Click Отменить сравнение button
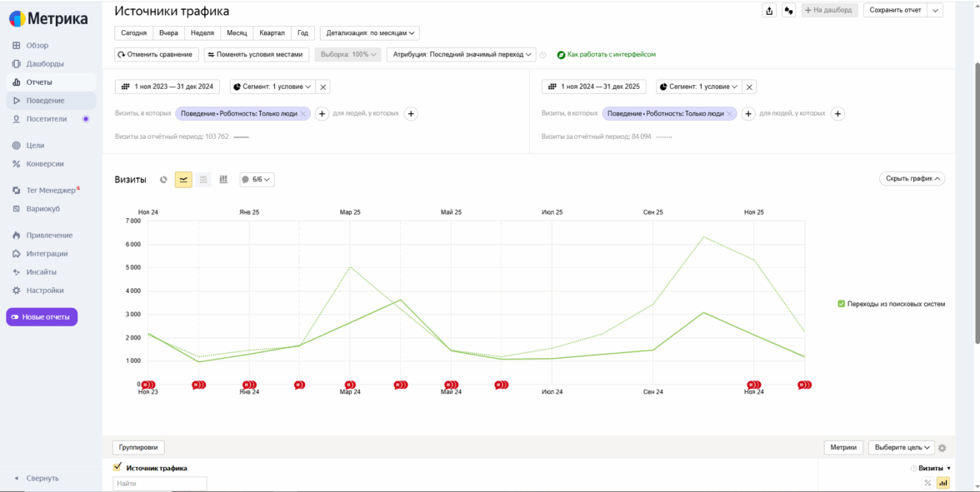Image resolution: width=980 pixels, height=492 pixels. [x=157, y=54]
